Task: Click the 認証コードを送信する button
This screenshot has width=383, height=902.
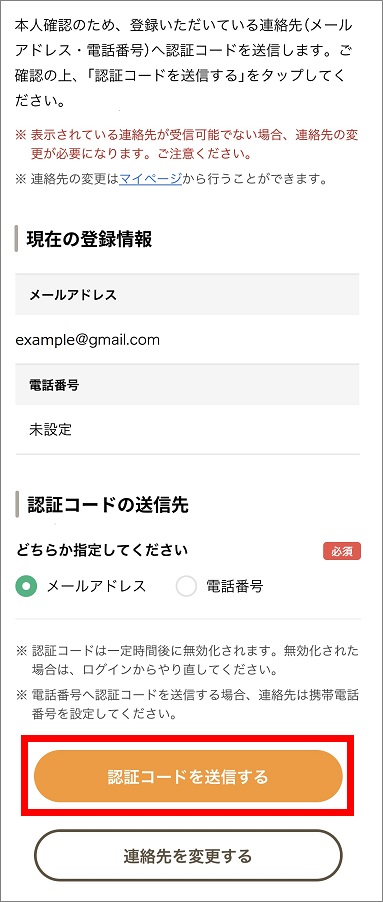Action: coord(188,777)
